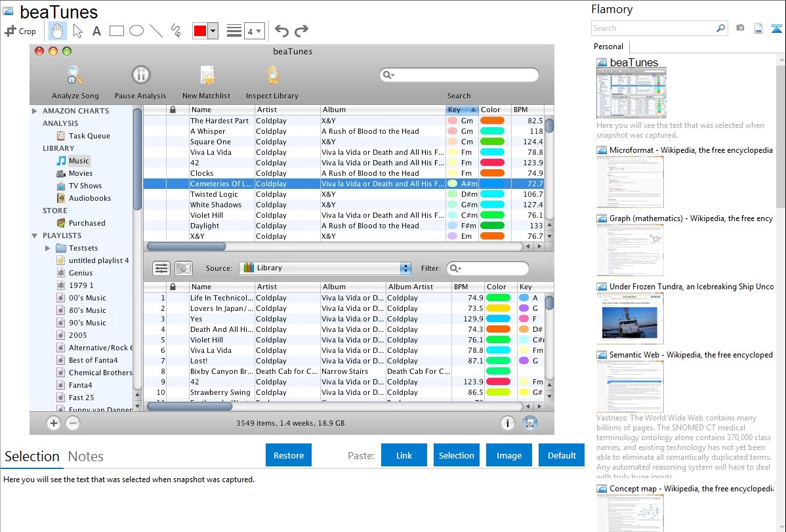Open the Personal tab
The image size is (786, 532).
tap(608, 47)
